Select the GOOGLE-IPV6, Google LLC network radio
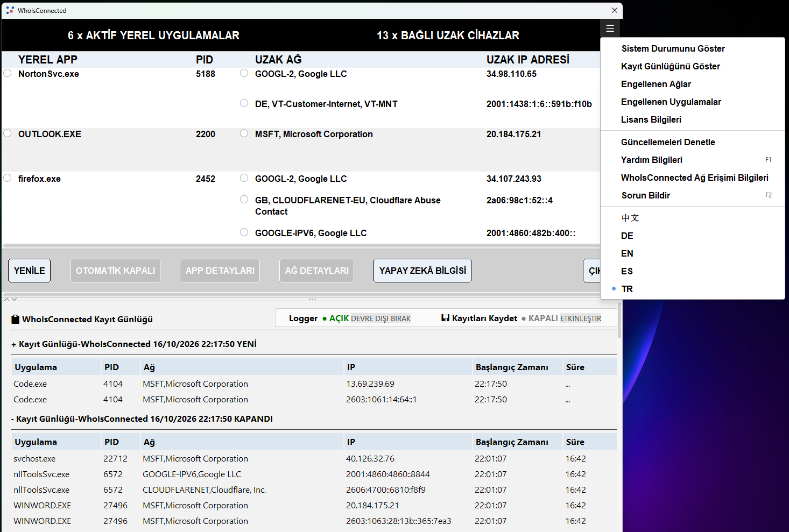 pos(244,232)
